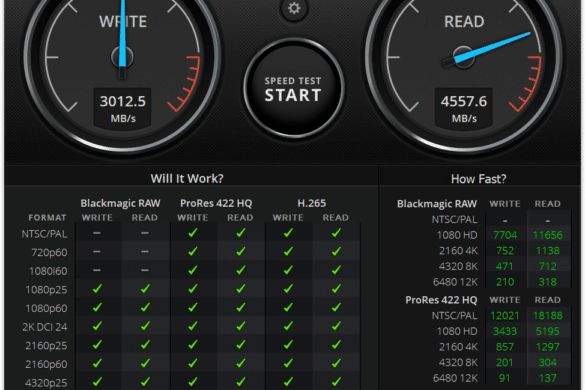The width and height of the screenshot is (585, 390).
Task: Click Blackmagic RAW read checkmark for 2K DCI 24
Action: (145, 326)
